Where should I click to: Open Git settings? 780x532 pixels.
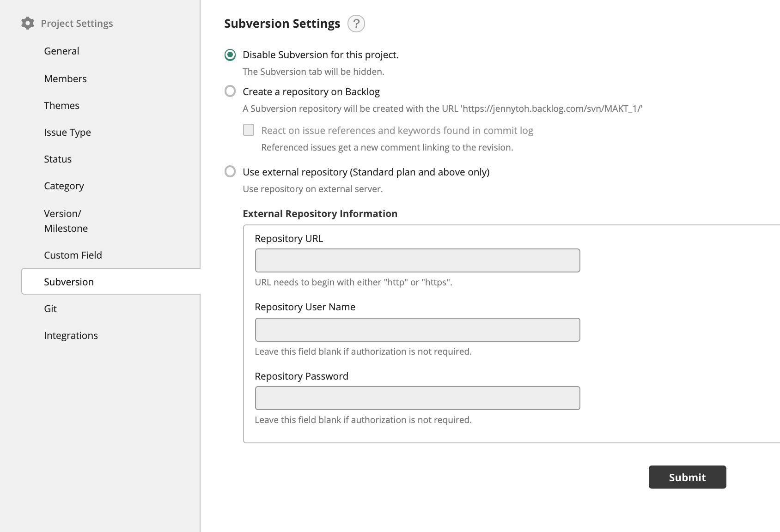[x=50, y=308]
